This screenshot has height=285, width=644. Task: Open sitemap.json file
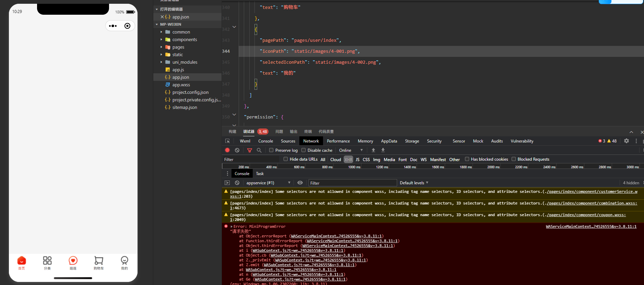coord(184,107)
